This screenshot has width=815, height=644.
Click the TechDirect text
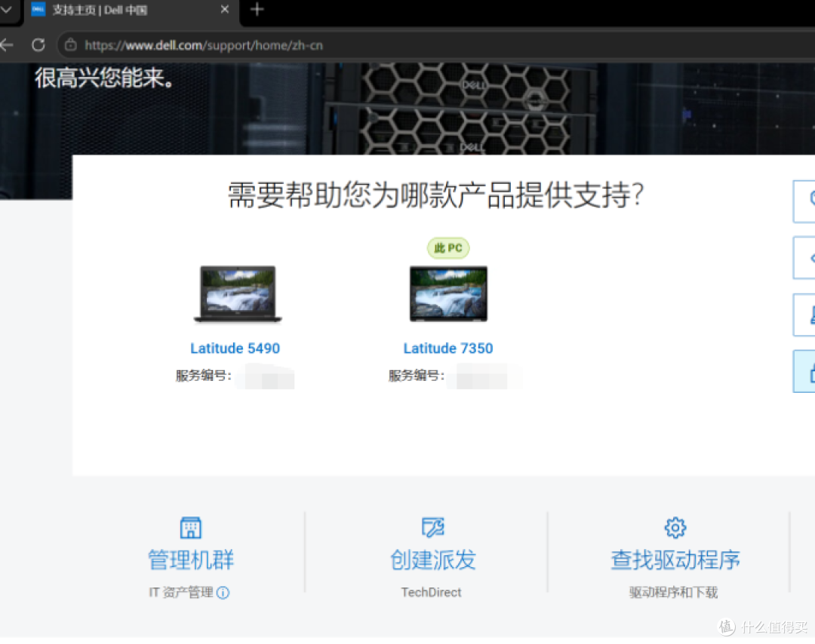[x=432, y=592]
